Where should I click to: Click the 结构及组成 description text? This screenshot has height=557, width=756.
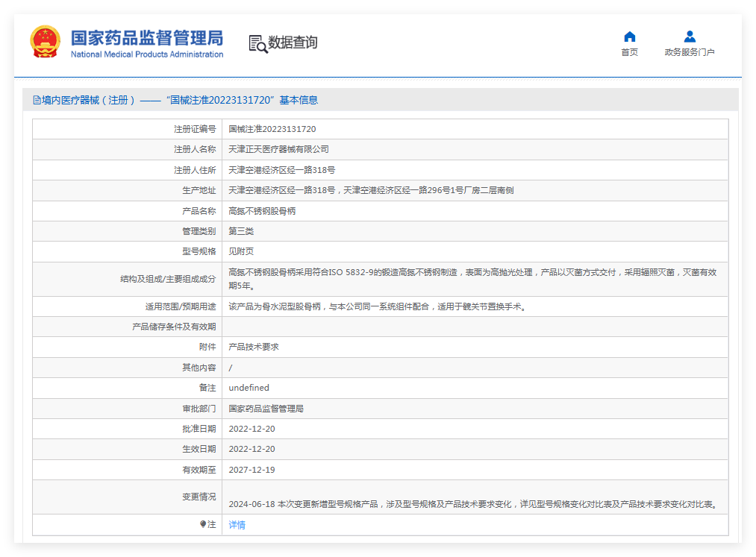pos(472,279)
